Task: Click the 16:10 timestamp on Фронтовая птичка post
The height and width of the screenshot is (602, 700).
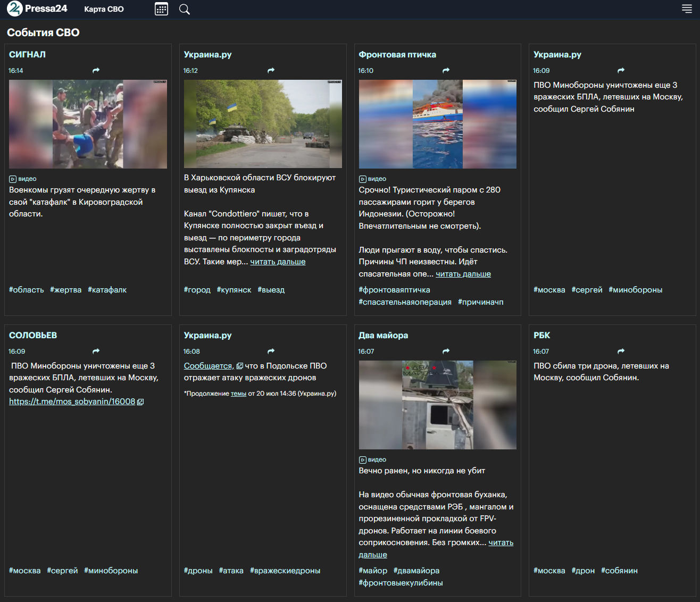Action: pos(366,70)
